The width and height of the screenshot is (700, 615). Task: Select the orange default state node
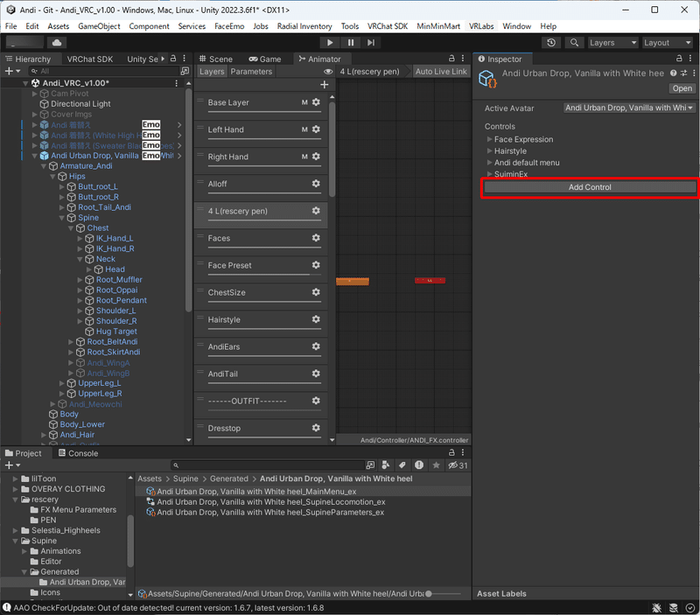353,281
